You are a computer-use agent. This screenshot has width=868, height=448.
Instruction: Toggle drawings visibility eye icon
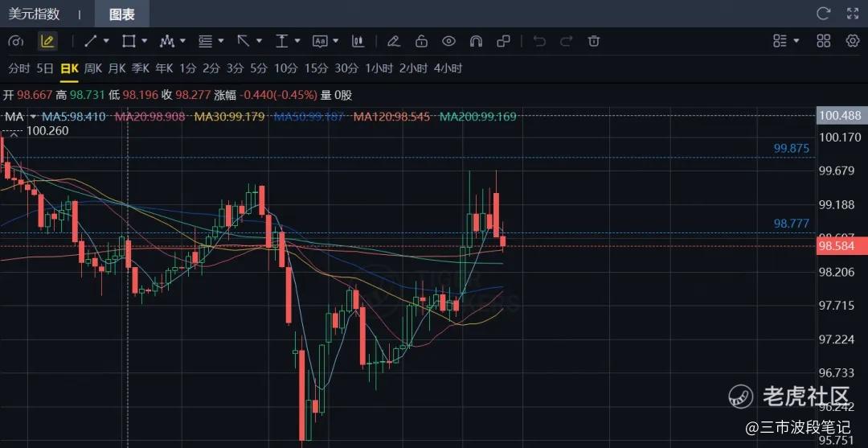(x=448, y=41)
